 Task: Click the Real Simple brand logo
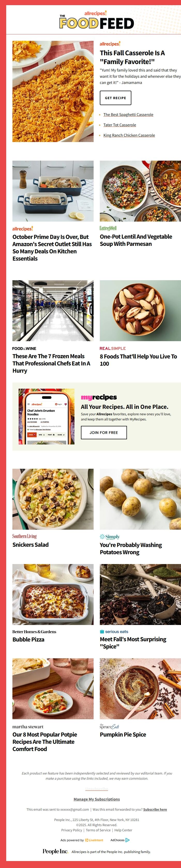[x=112, y=348]
